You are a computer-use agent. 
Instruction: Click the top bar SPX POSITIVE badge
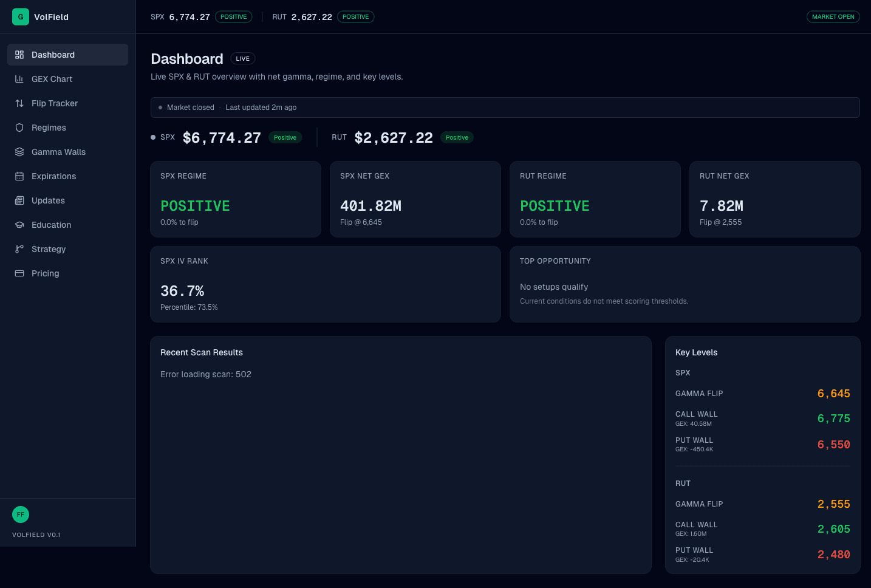(233, 17)
